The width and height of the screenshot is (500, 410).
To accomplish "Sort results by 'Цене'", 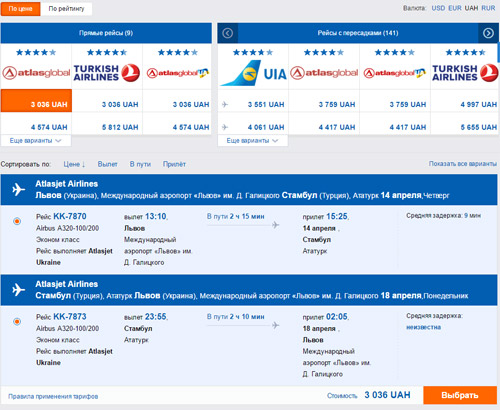I will click(x=74, y=164).
